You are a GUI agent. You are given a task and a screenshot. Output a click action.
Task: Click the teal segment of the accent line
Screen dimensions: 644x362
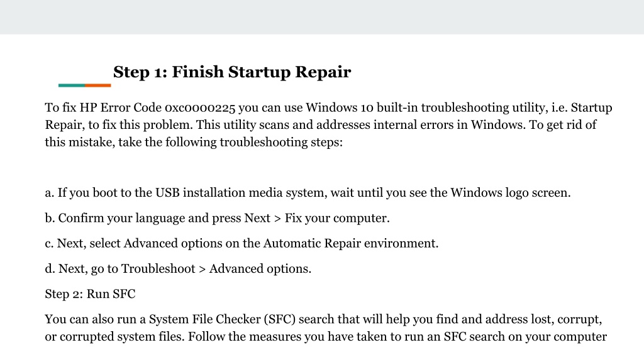(x=72, y=85)
